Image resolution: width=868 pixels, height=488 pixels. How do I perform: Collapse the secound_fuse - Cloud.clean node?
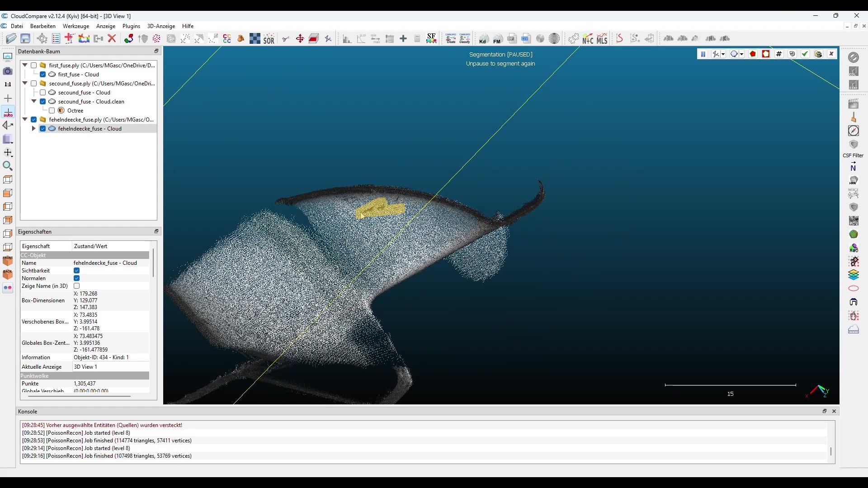(34, 102)
